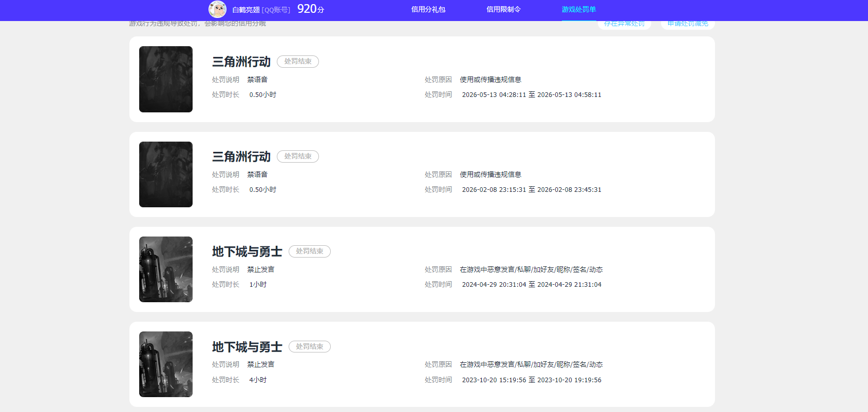This screenshot has height=412, width=868.
Task: Click thumbnail of 2023-10-20 地下城与勇士 record
Action: (166, 364)
